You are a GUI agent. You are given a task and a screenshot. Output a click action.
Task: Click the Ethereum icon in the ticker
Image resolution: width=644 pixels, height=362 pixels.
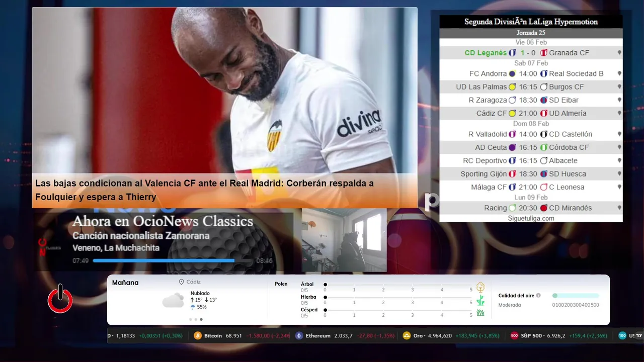tap(299, 336)
